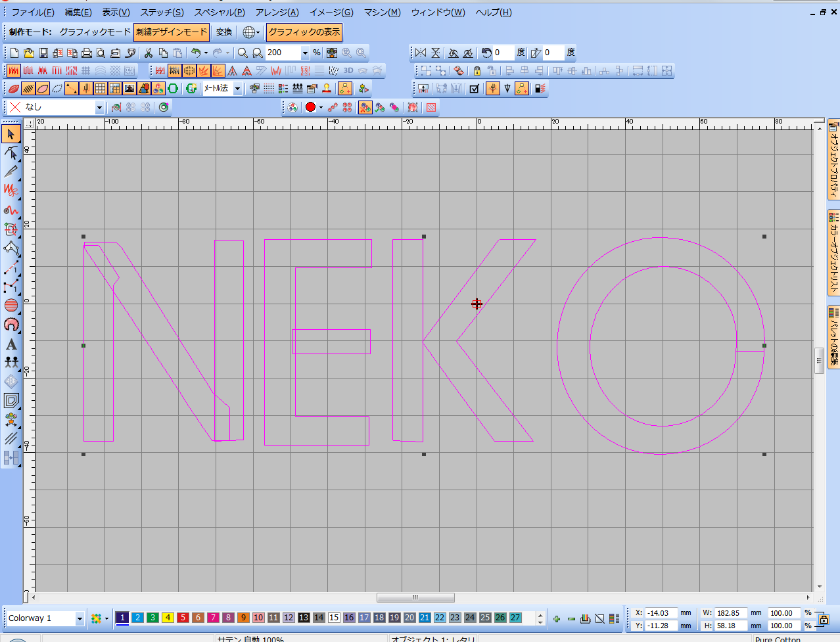
Task: Open the マシン menu
Action: [382, 12]
